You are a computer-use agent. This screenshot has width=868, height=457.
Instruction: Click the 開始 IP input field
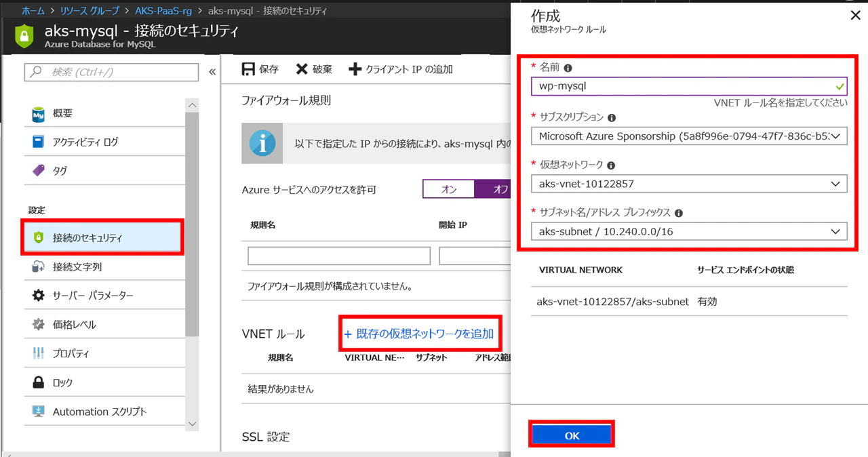tap(475, 256)
